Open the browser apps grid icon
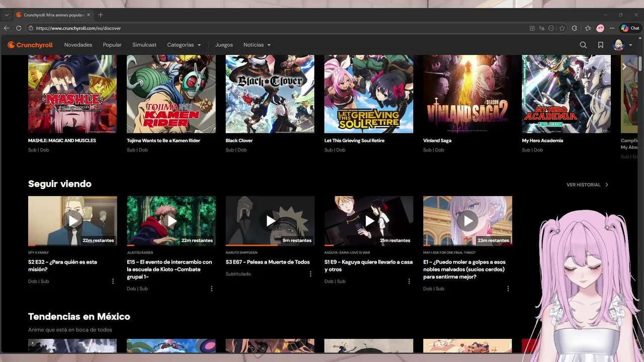Screen dimensions: 644x362 pos(532,28)
